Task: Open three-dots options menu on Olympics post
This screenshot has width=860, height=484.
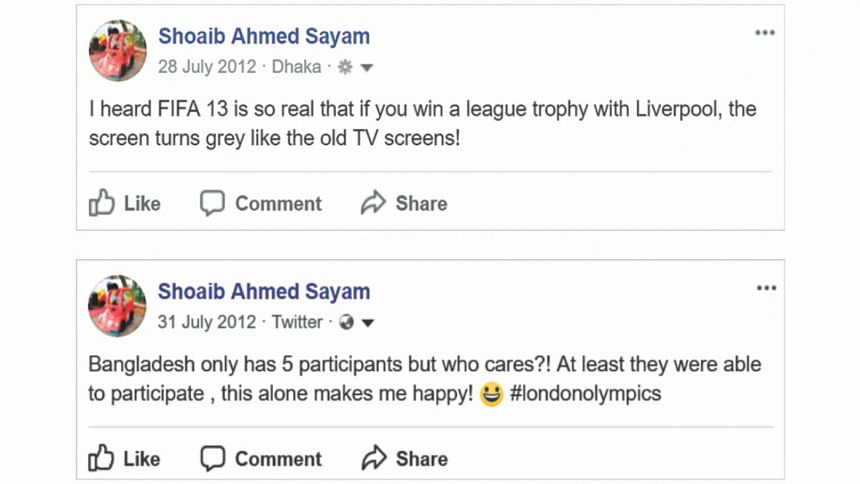Action: [766, 288]
